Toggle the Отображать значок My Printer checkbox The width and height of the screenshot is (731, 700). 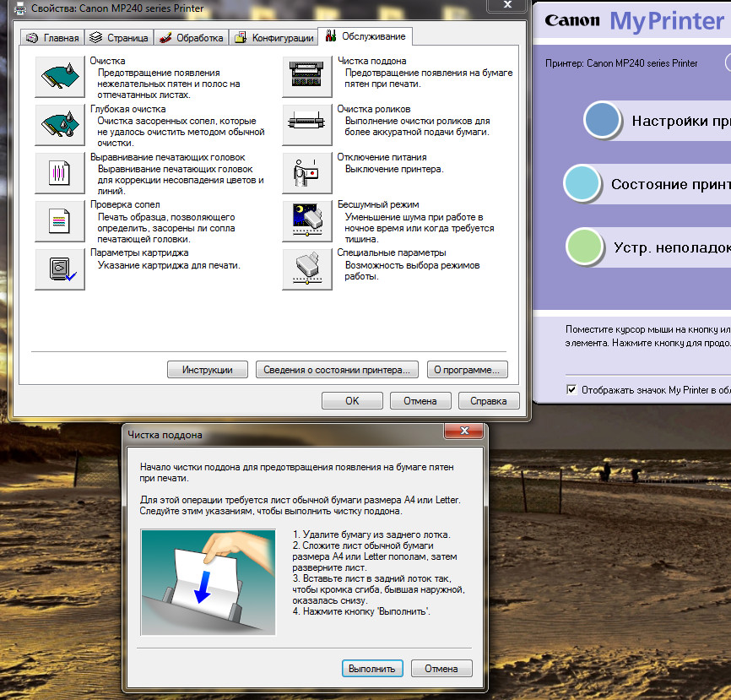coord(571,389)
